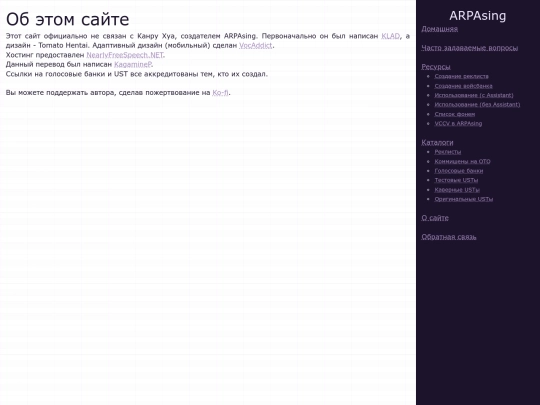
Task: Open Часто задаваемые вопросы page
Action: (470, 48)
